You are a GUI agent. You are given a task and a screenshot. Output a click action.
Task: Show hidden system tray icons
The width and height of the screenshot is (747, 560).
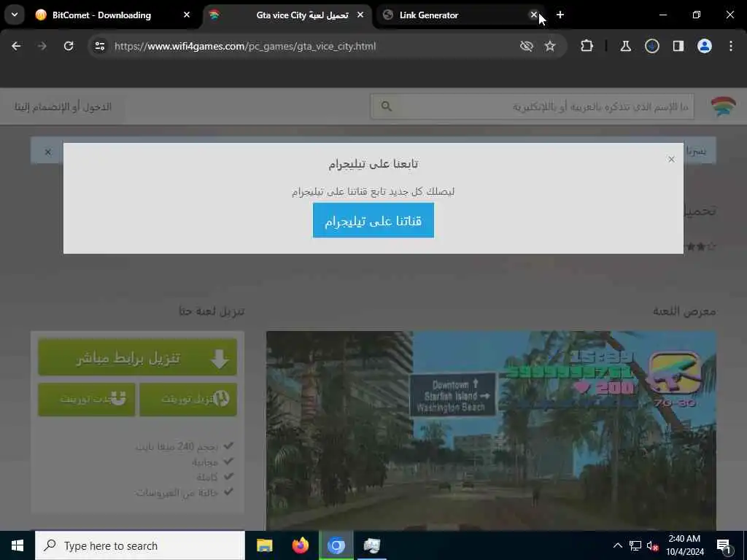click(617, 545)
